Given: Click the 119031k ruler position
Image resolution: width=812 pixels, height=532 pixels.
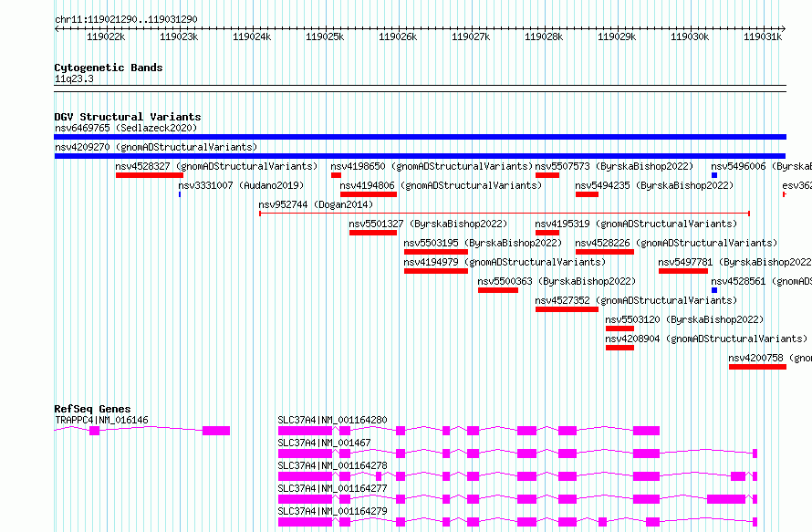Looking at the screenshot, I should [763, 37].
